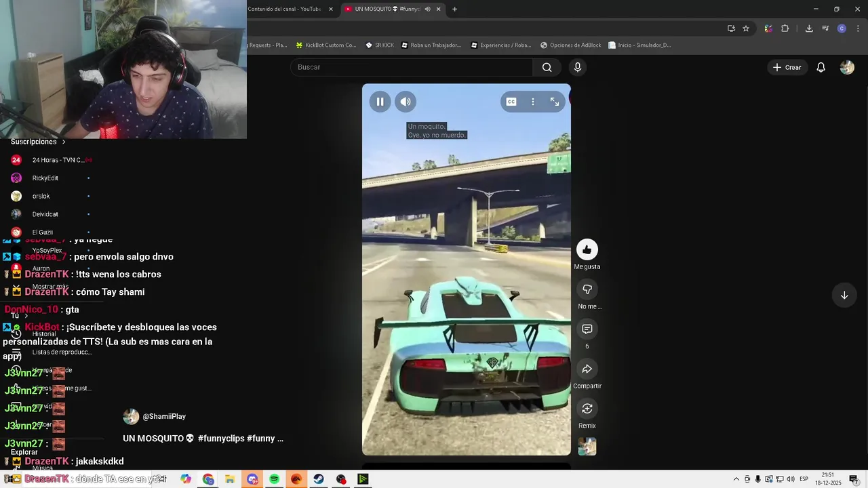This screenshot has height=488, width=868.
Task: Open orslok subscription channel
Action: [51, 197]
